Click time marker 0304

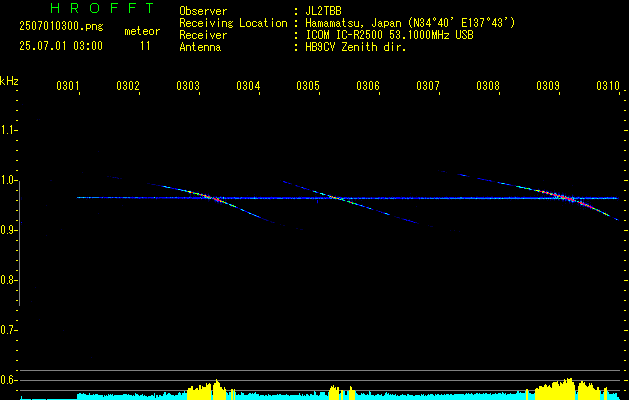click(x=248, y=86)
